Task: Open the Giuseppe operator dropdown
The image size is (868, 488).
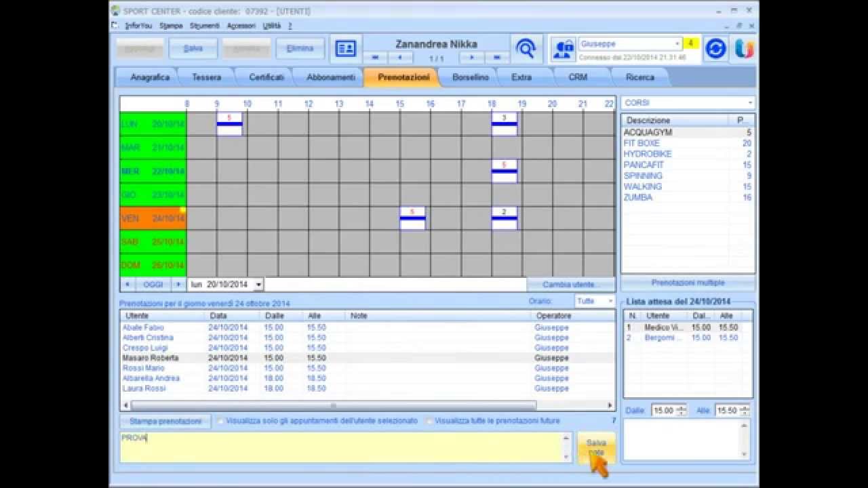Action: [677, 43]
